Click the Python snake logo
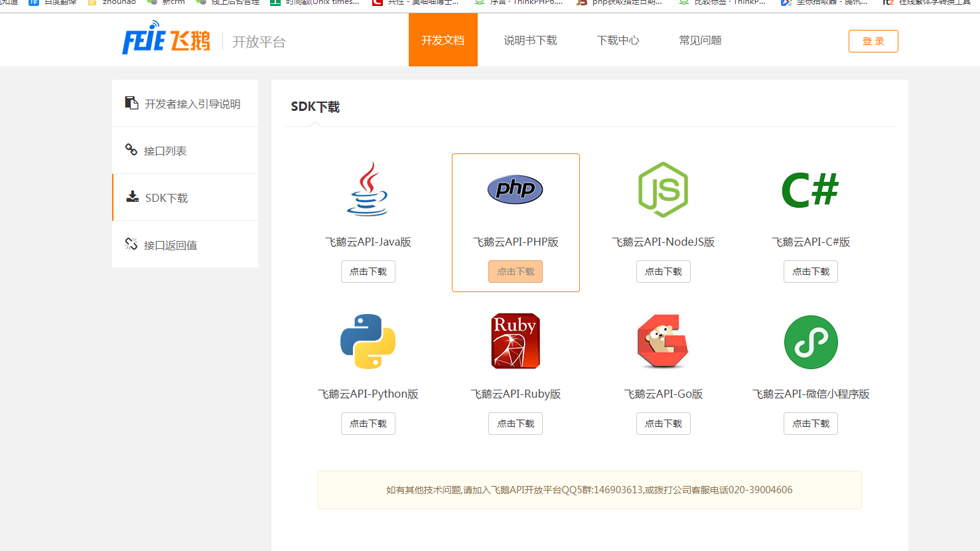The image size is (980, 551). (368, 341)
